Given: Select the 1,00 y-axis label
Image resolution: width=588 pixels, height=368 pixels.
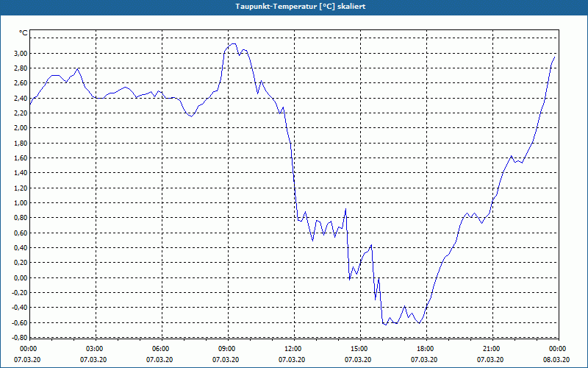Looking at the screenshot, I should (21, 203).
